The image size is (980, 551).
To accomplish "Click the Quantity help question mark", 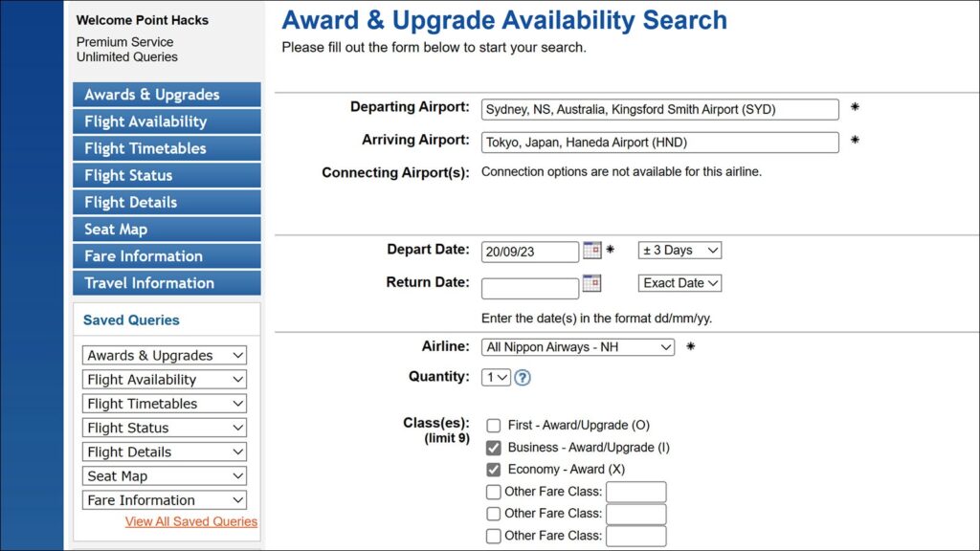I will click(522, 378).
